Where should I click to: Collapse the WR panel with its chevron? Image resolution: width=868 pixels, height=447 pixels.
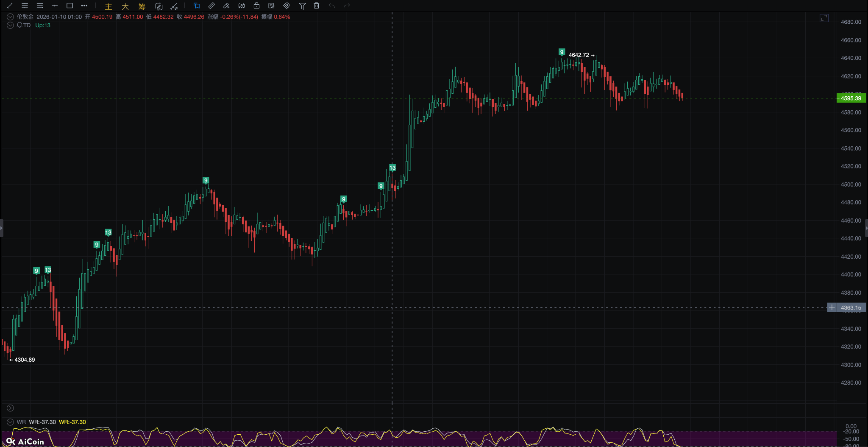pos(9,422)
